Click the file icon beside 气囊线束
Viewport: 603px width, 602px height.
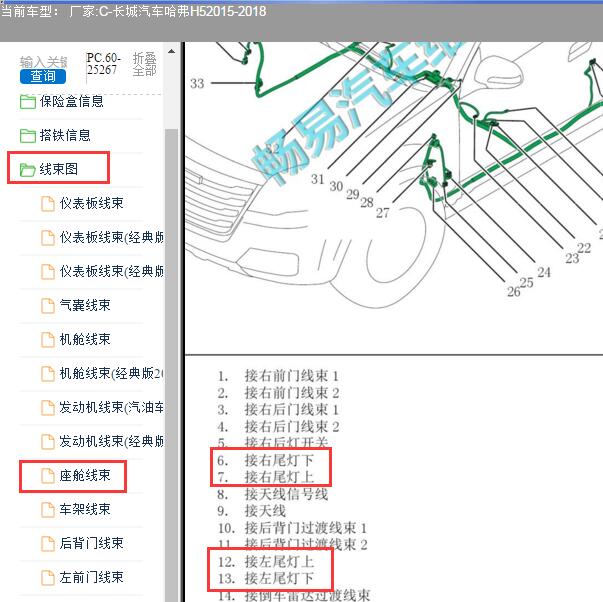[48, 306]
